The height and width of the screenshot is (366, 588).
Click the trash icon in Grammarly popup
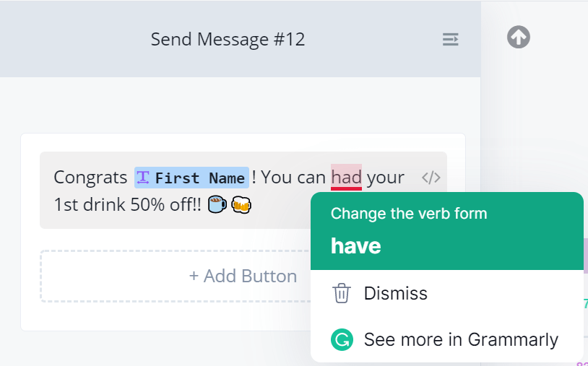coord(341,294)
